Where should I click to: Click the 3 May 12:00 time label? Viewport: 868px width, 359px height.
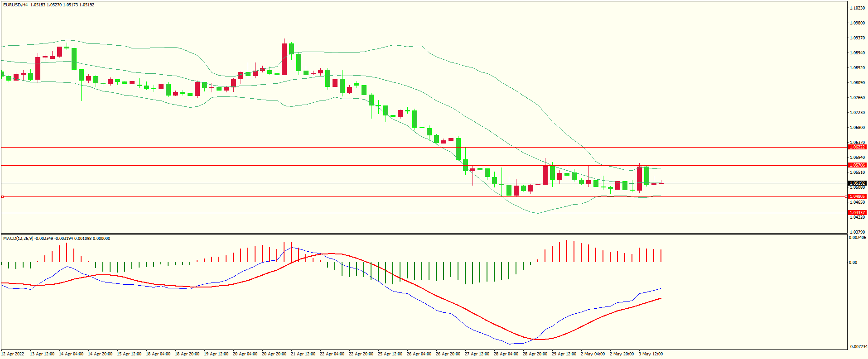(651, 354)
